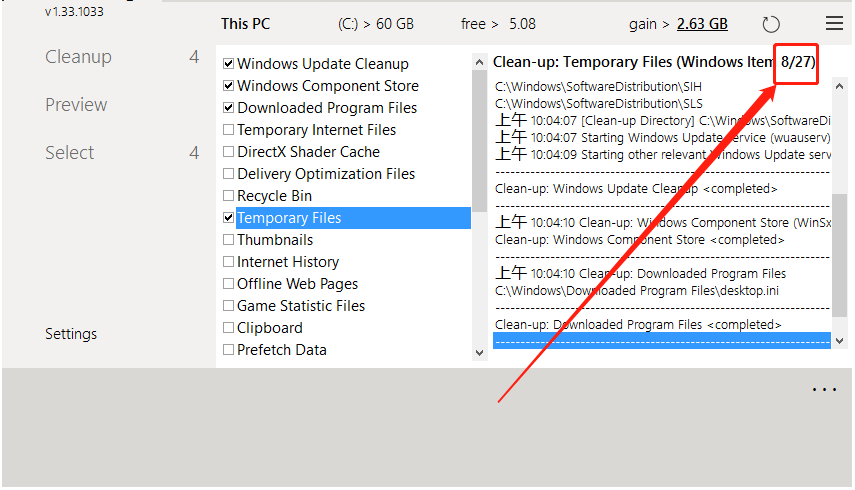Uncheck Windows Update Cleanup checkbox
Image resolution: width=855 pixels, height=490 pixels.
229,64
